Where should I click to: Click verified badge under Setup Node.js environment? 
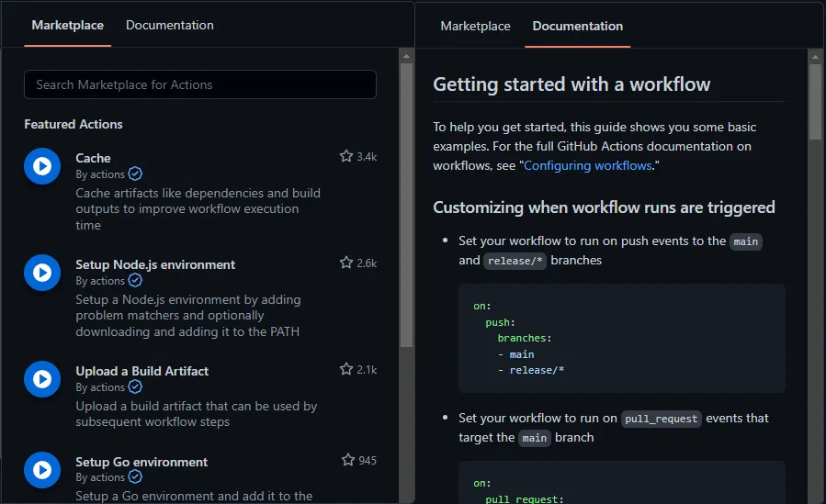point(135,280)
